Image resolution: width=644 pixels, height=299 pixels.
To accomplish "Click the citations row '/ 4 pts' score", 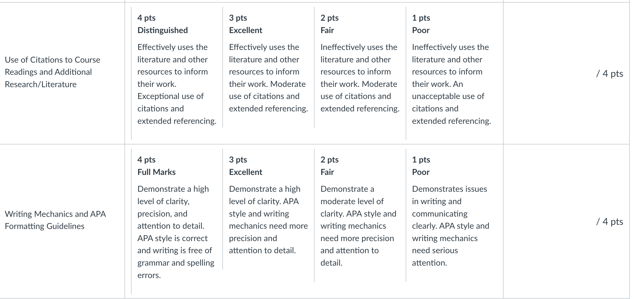I will [x=609, y=74].
